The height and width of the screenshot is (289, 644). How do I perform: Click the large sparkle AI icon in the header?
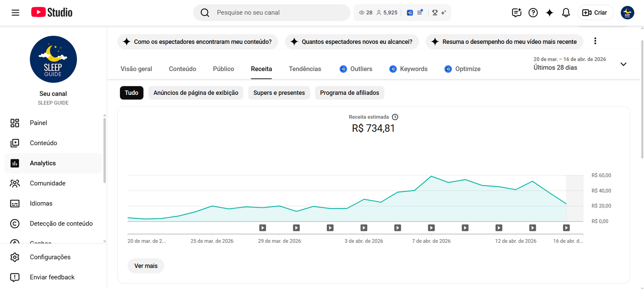[549, 12]
